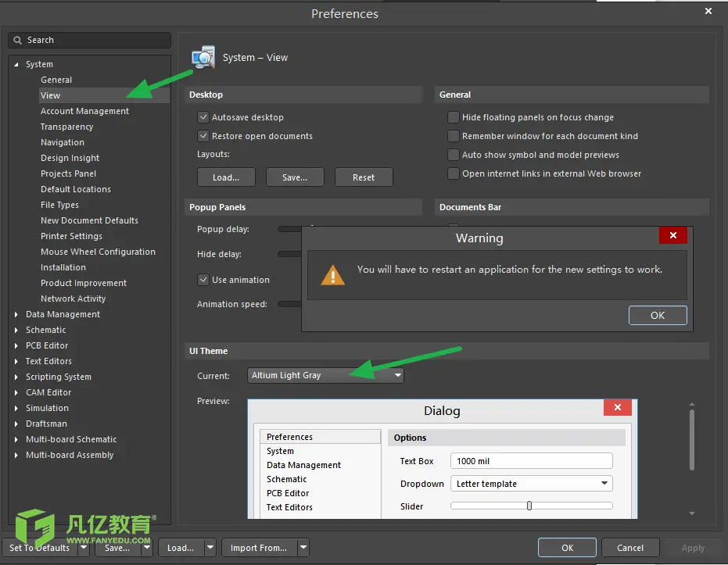Open Account Management settings
728x565 pixels.
point(84,111)
